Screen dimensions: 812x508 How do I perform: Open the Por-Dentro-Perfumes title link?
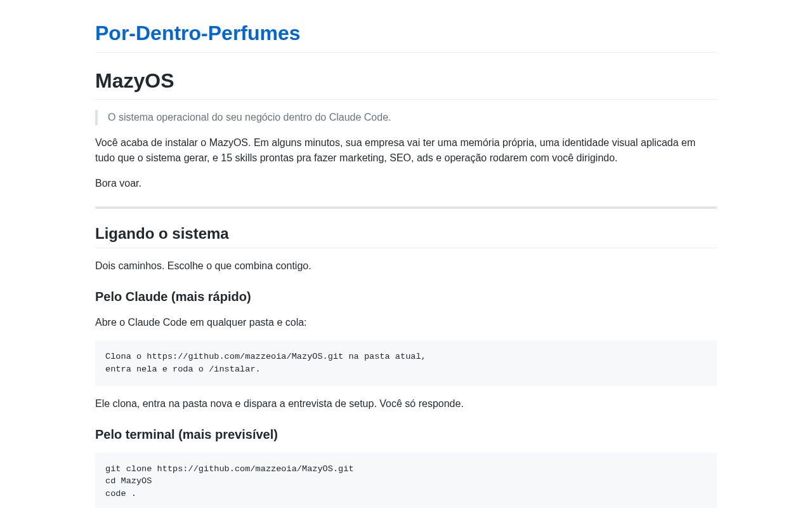[197, 33]
